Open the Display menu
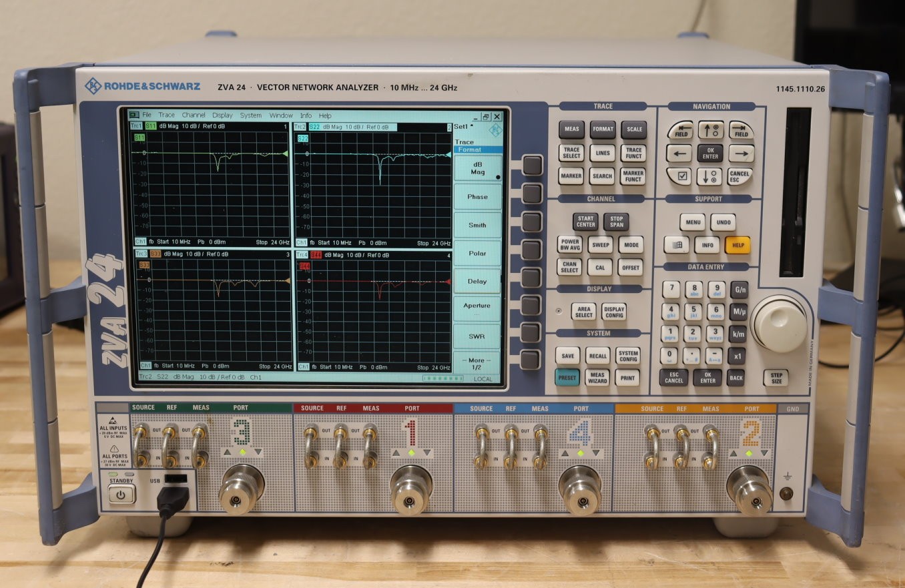The height and width of the screenshot is (588, 905). pyautogui.click(x=222, y=115)
